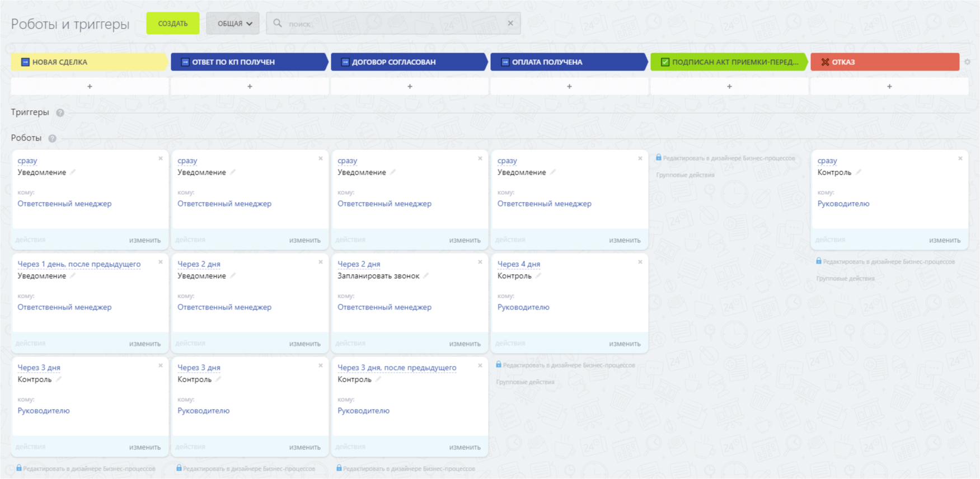Add a trigger with plus under НОВАЯ СДЕЛКА
980x479 pixels.
tap(90, 87)
